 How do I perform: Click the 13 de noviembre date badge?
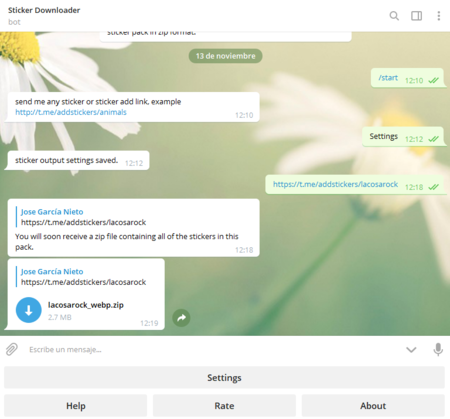225,56
